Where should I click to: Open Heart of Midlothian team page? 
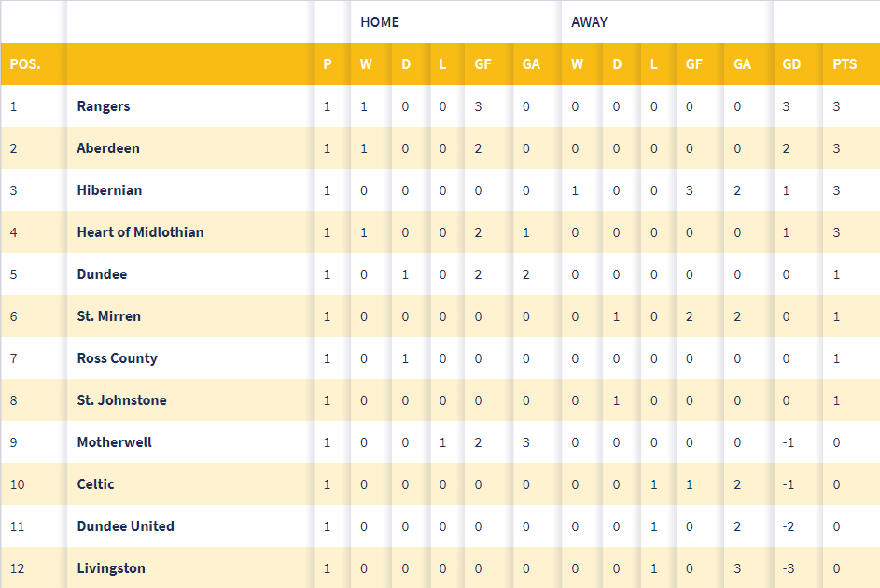(140, 232)
